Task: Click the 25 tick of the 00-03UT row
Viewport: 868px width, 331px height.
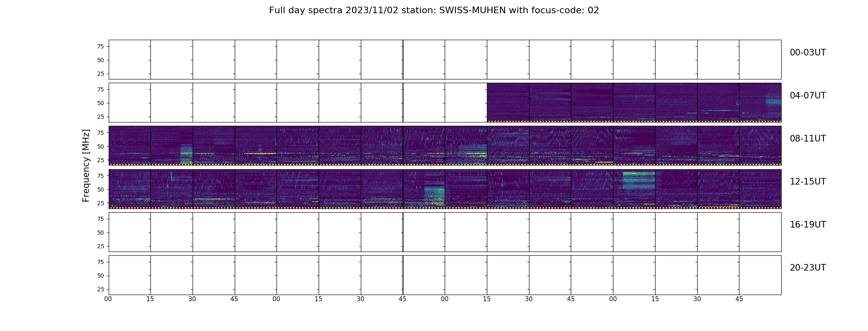Action: (100, 74)
